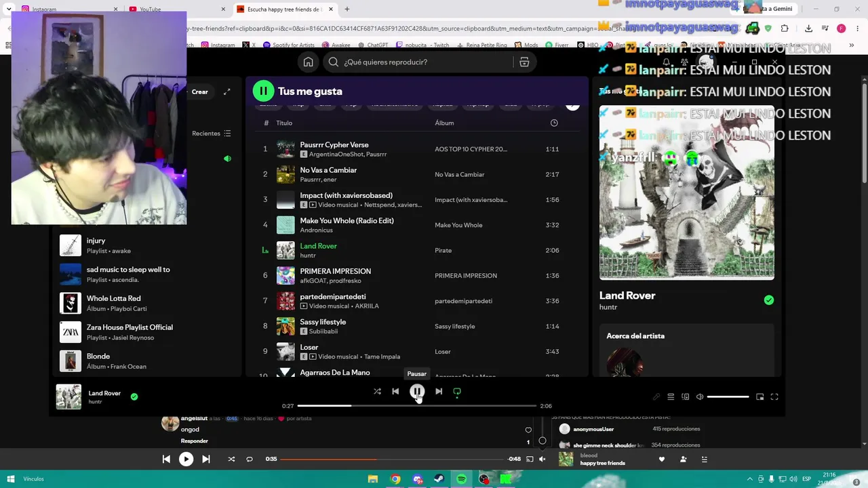Skip to next track in SoundCloud player
The height and width of the screenshot is (488, 868).
206,459
